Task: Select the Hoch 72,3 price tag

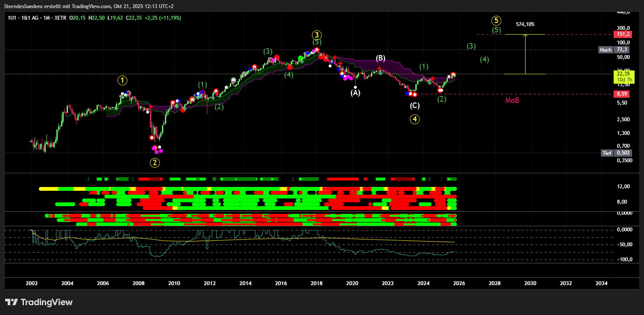Action: pyautogui.click(x=615, y=50)
